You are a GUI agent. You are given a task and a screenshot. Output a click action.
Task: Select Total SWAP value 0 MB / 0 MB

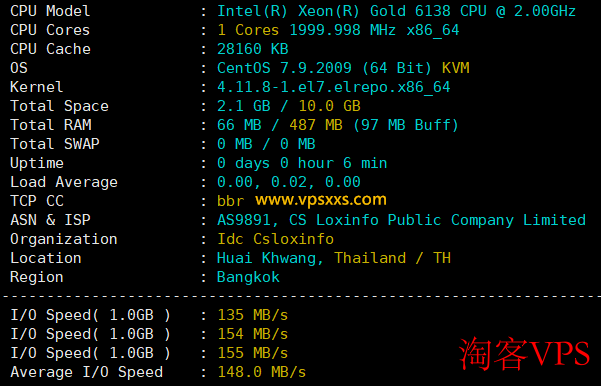click(x=266, y=144)
